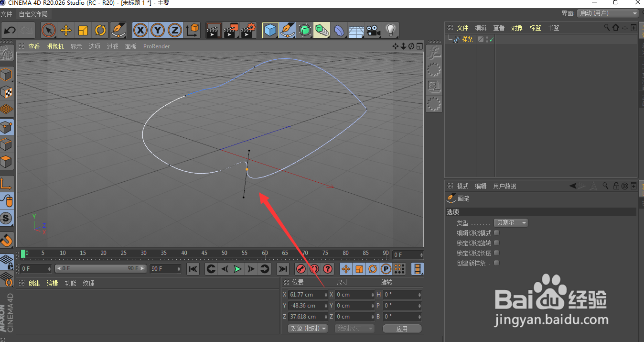Viewport: 644px width, 342px height.
Task: Select the Live Selection tool
Action: point(48,30)
